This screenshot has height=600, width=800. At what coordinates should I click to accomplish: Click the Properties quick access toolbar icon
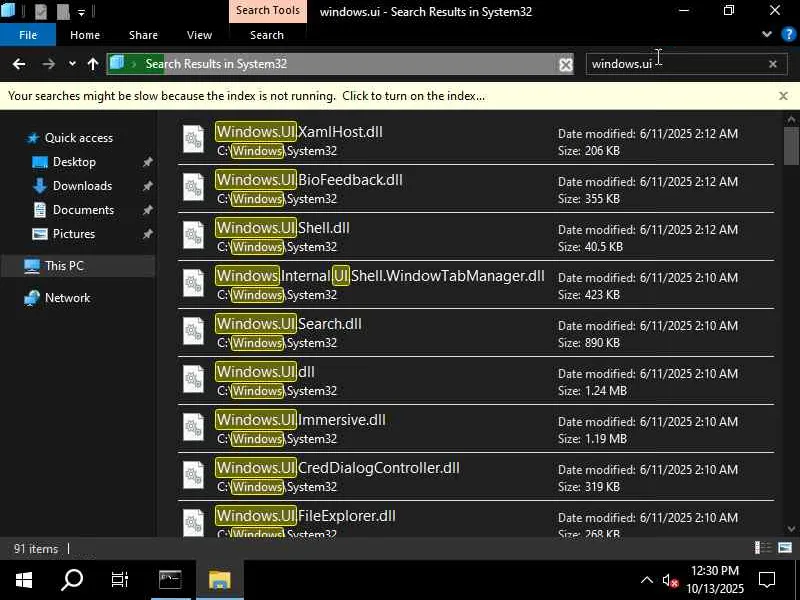point(41,11)
